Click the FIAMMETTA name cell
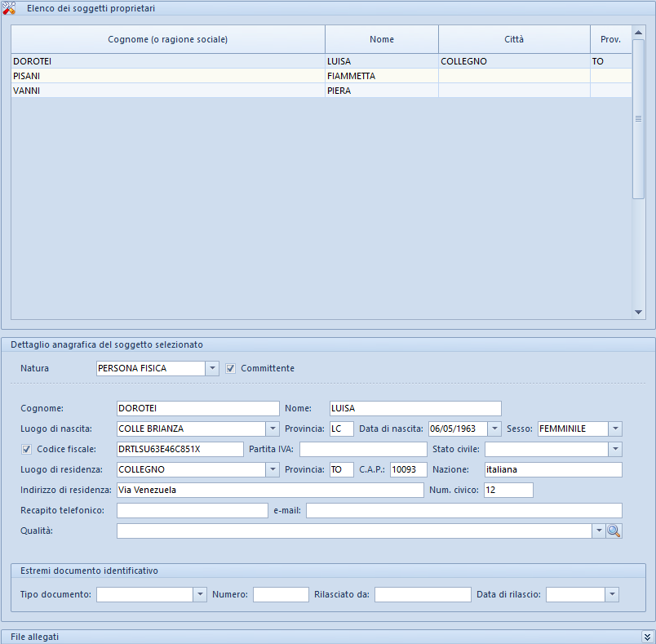Image resolution: width=656 pixels, height=644 pixels. (x=382, y=76)
